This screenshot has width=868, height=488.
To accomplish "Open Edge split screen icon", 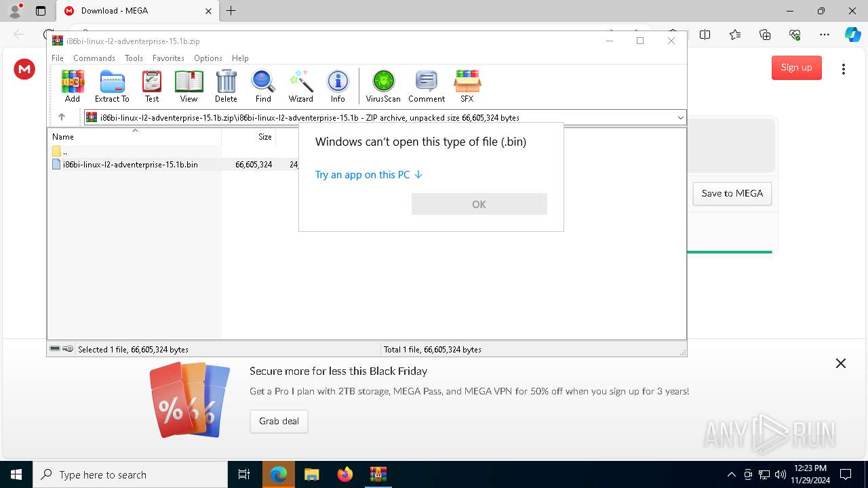I will tap(705, 35).
